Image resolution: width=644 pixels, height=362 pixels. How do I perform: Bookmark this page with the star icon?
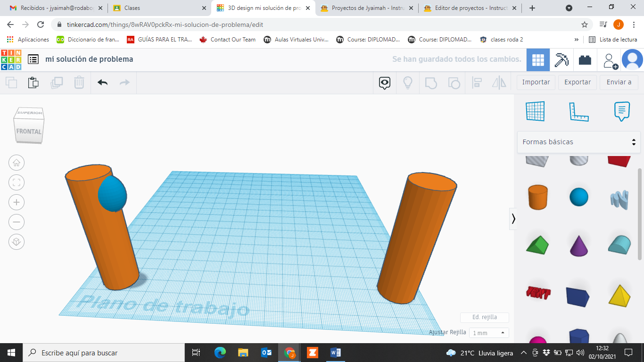(x=585, y=25)
